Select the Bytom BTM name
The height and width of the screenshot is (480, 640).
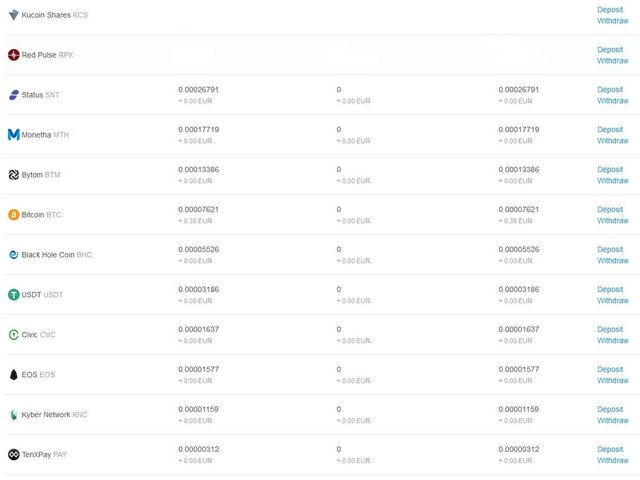tap(41, 175)
